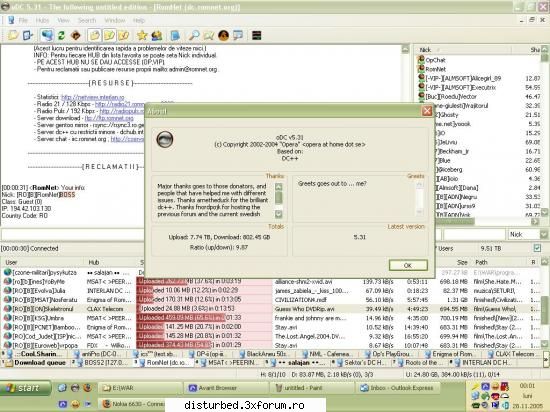This screenshot has width=550, height=412.
Task: Open the Window menu
Action: coord(115,20)
